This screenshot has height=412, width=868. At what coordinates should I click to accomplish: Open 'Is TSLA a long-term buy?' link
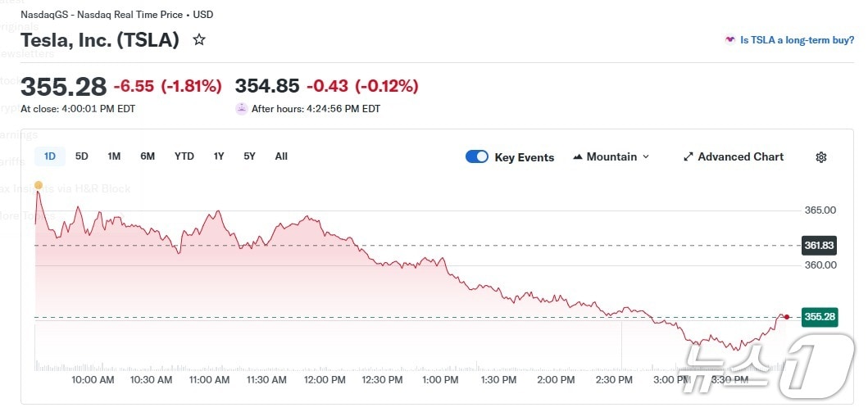(797, 39)
